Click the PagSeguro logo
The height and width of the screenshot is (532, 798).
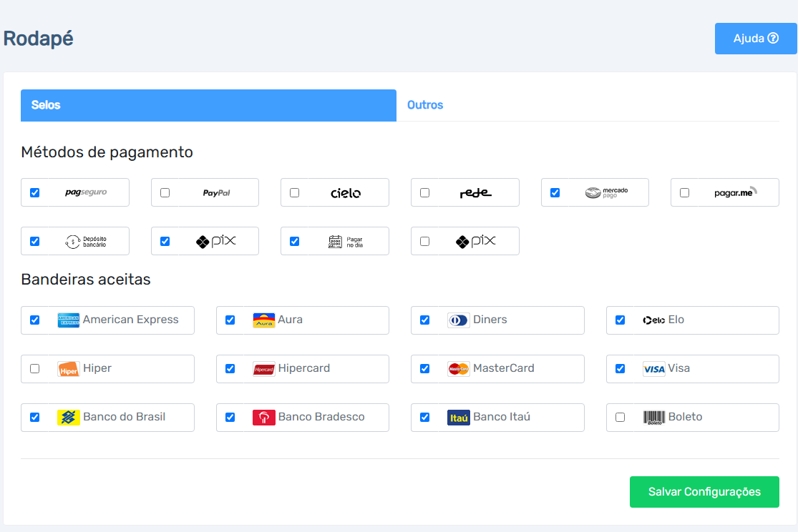point(86,192)
